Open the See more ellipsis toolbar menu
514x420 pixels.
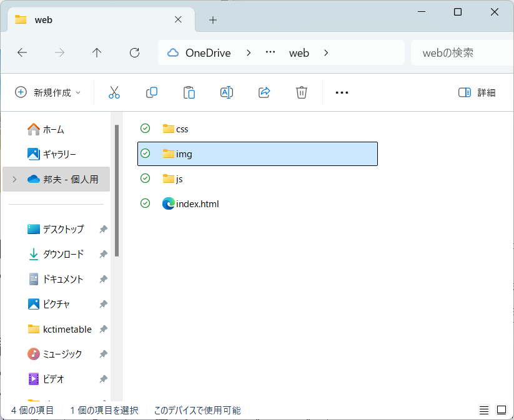pos(341,92)
